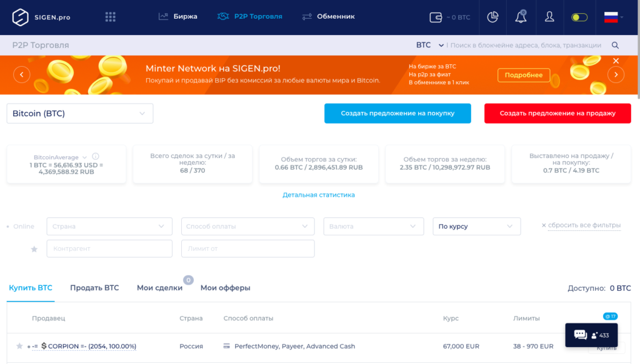Click the 67,000 EUR rate value

click(x=461, y=346)
